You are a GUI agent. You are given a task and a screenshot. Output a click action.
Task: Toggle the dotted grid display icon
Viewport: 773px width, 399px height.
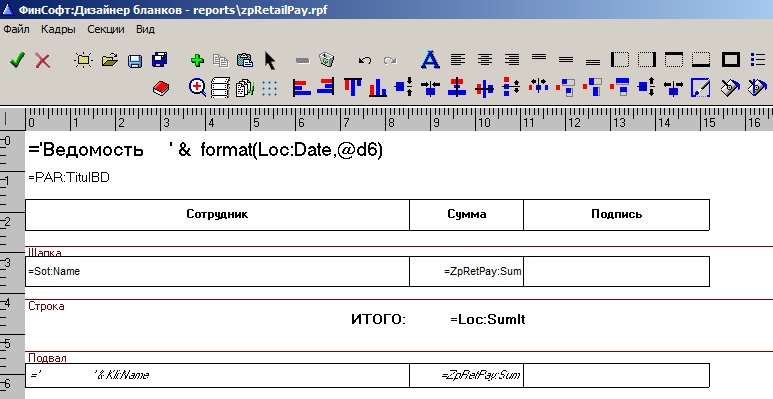(x=270, y=88)
